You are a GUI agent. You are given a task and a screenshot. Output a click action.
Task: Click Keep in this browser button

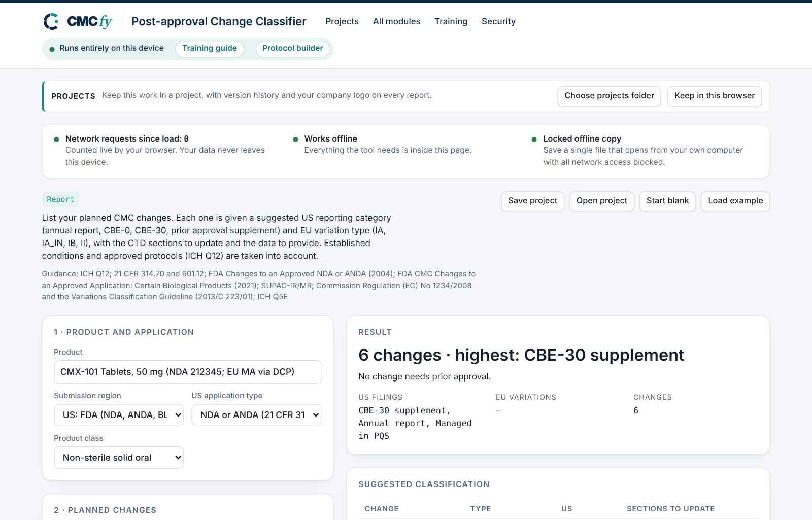point(715,96)
